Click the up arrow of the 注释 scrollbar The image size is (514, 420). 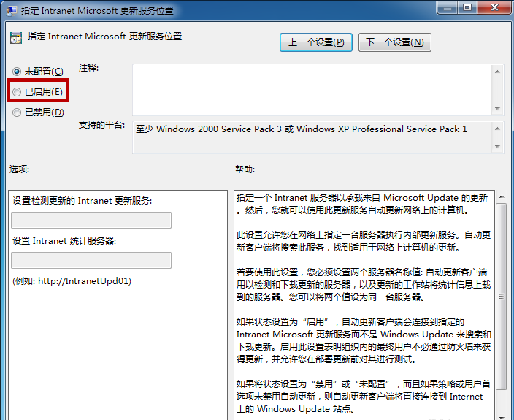[x=497, y=72]
